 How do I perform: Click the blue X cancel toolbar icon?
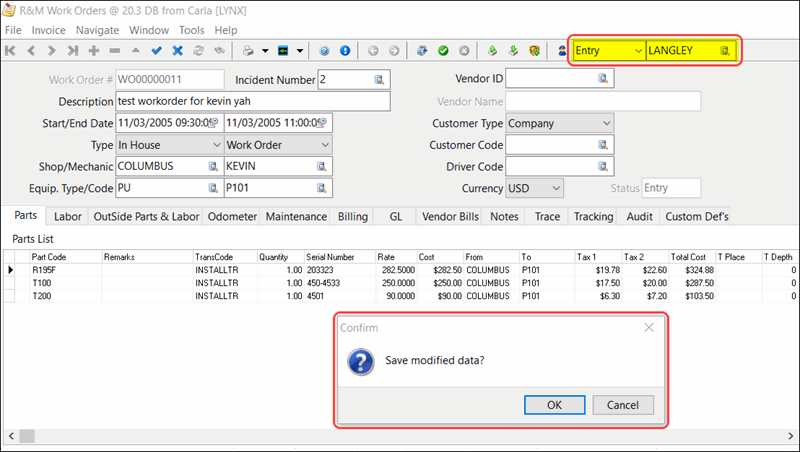[177, 50]
